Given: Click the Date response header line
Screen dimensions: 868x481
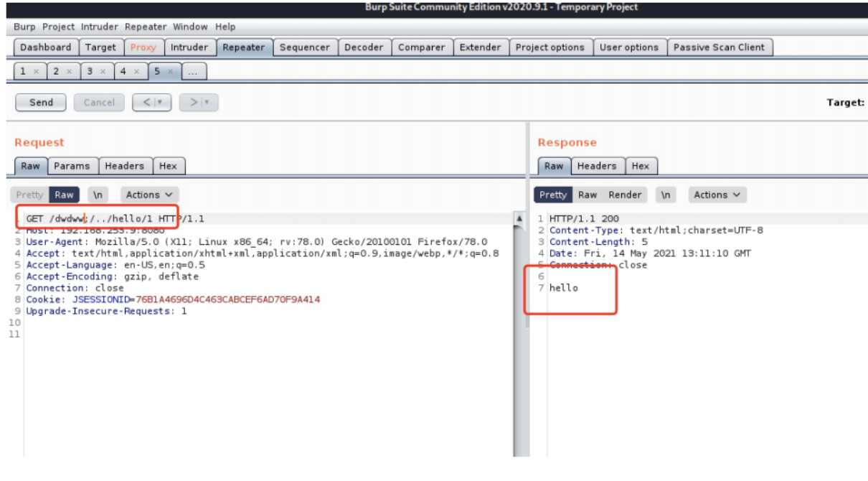Looking at the screenshot, I should (x=651, y=253).
